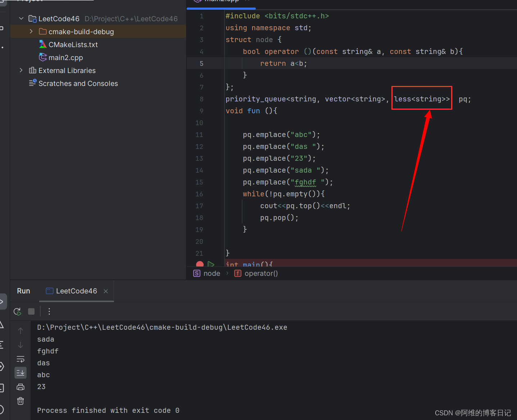Click the struct icon in breadcrumbs
The width and height of the screenshot is (517, 420).
pos(197,273)
